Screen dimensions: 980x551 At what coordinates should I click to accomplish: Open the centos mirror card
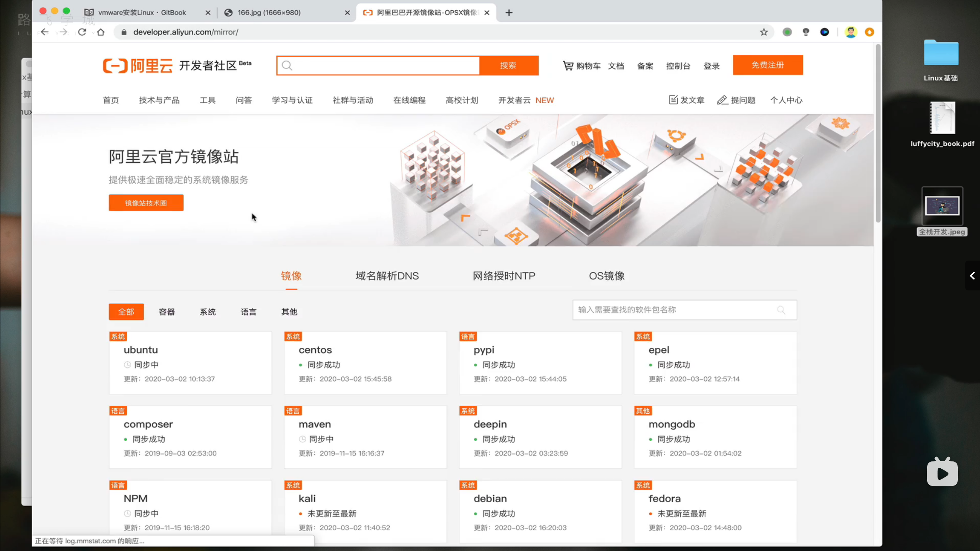[x=365, y=363]
